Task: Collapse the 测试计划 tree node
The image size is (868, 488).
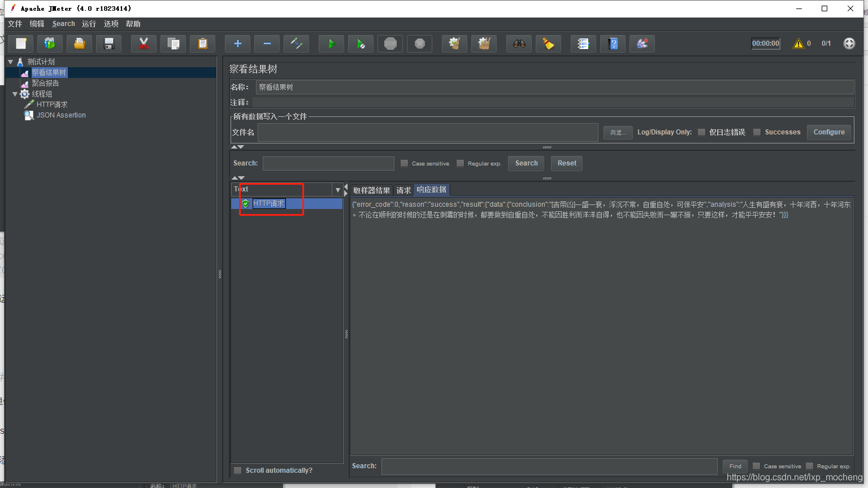Action: coord(10,62)
